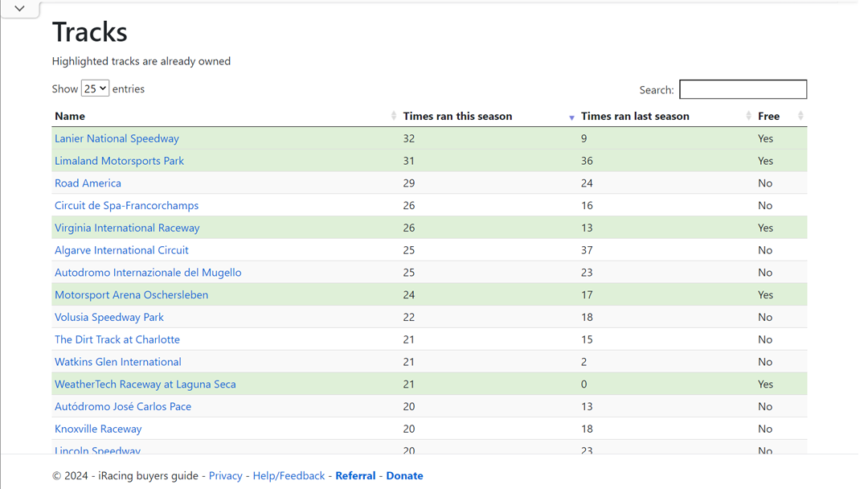Open WeatherTech Raceway at Laguna Seca
Viewport: 868px width, 489px height.
click(x=145, y=384)
